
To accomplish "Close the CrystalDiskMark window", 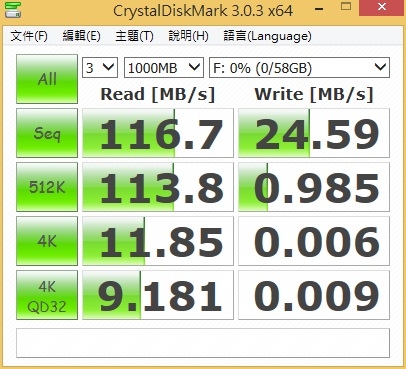I will pos(382,7).
